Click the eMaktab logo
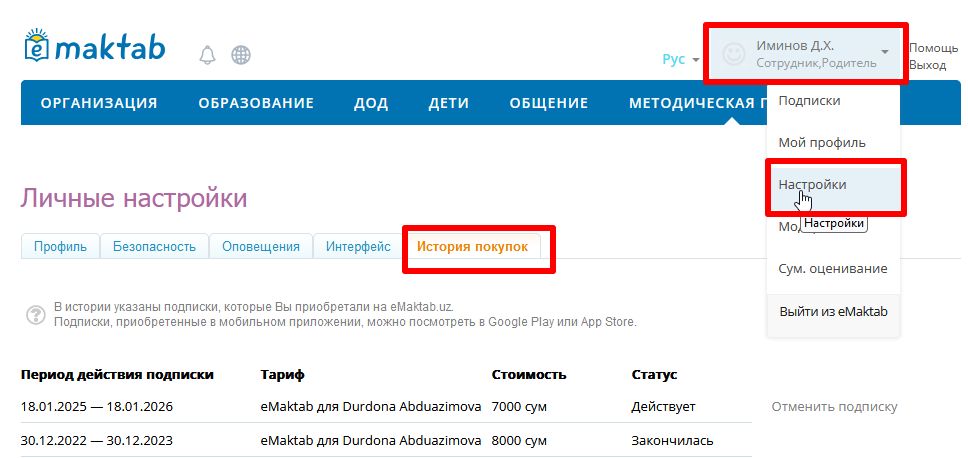 94,46
